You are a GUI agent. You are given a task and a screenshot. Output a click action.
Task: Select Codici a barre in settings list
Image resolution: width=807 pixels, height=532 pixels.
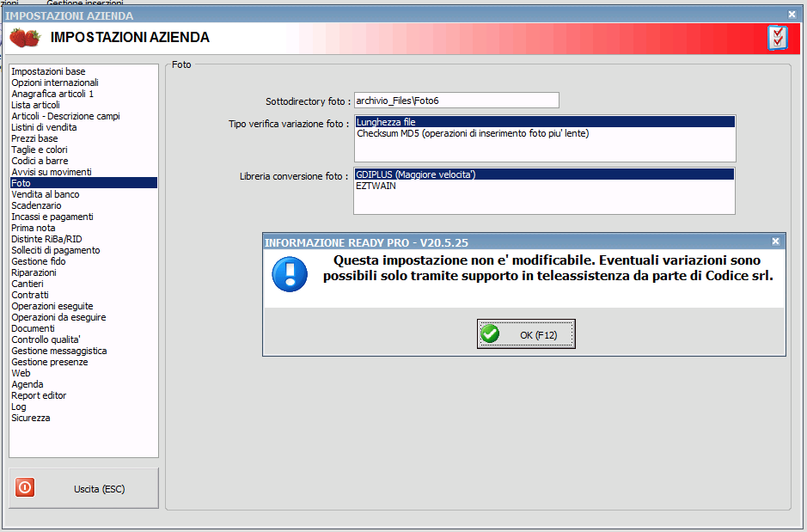click(x=84, y=161)
